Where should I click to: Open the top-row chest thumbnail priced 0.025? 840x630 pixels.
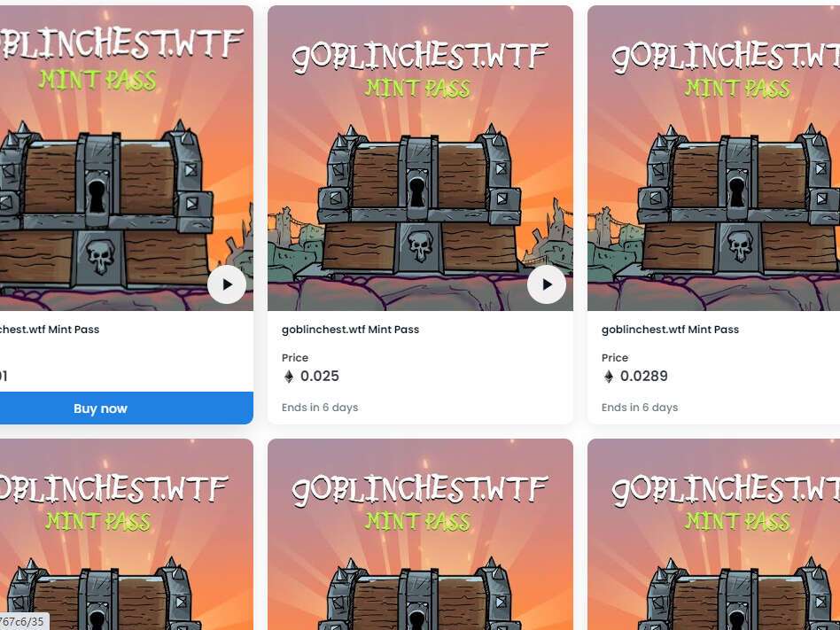pyautogui.click(x=421, y=158)
